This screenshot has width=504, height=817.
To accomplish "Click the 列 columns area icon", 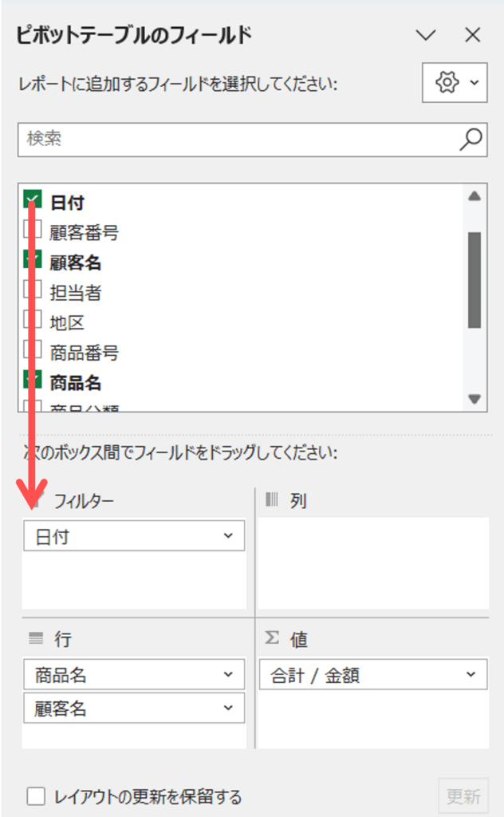I will click(x=274, y=501).
